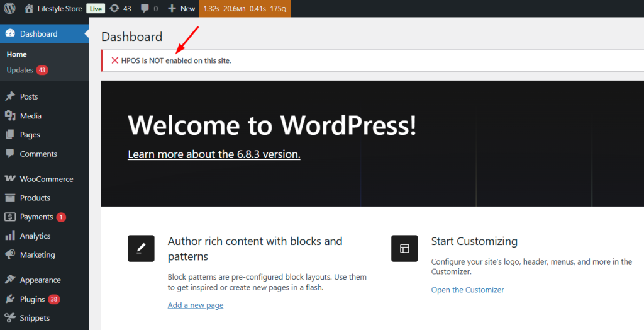Click the updates refresh icon in admin bar
The image size is (644, 330).
[115, 9]
